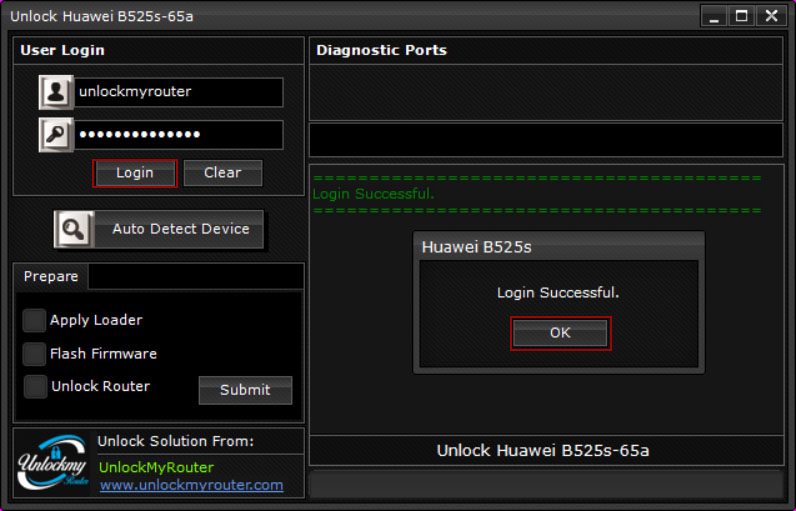Tick the Flash Firmware checkbox

tap(35, 354)
